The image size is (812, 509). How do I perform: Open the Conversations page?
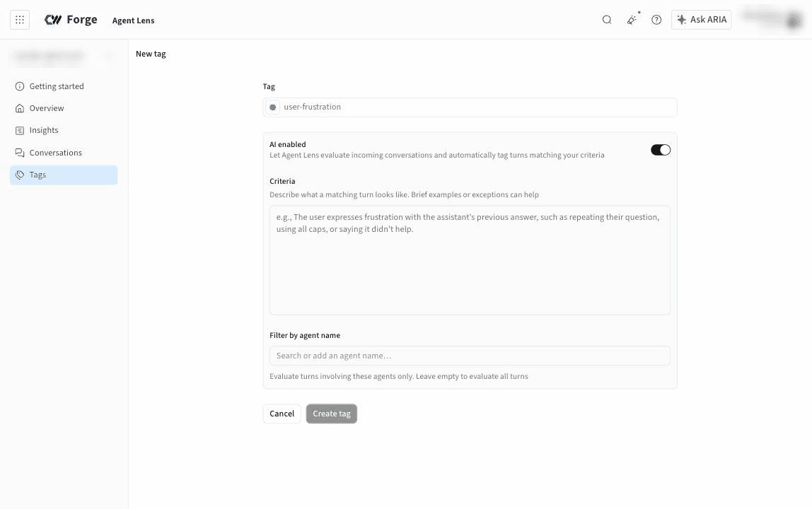(64, 153)
